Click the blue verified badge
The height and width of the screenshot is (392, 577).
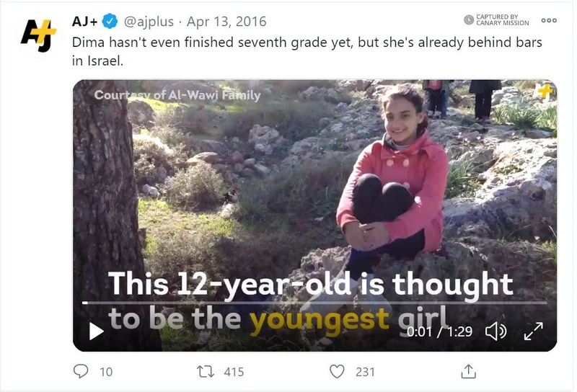pos(110,22)
